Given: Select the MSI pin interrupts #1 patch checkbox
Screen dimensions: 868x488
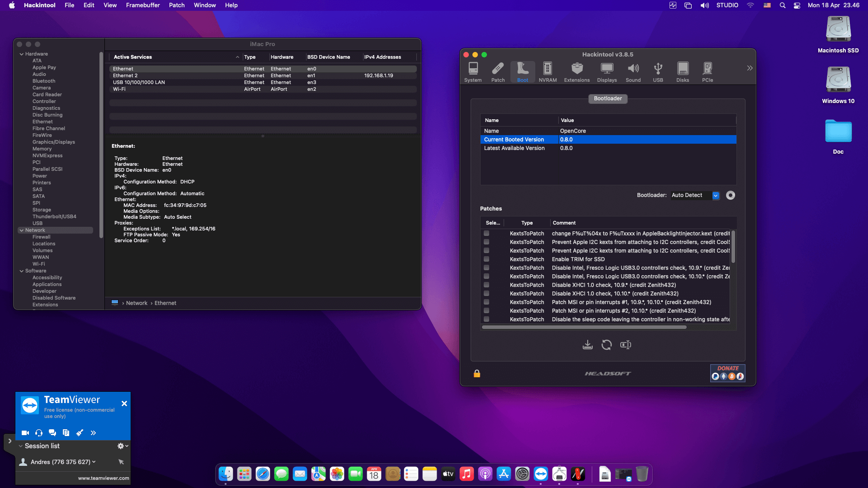Looking at the screenshot, I should (486, 302).
